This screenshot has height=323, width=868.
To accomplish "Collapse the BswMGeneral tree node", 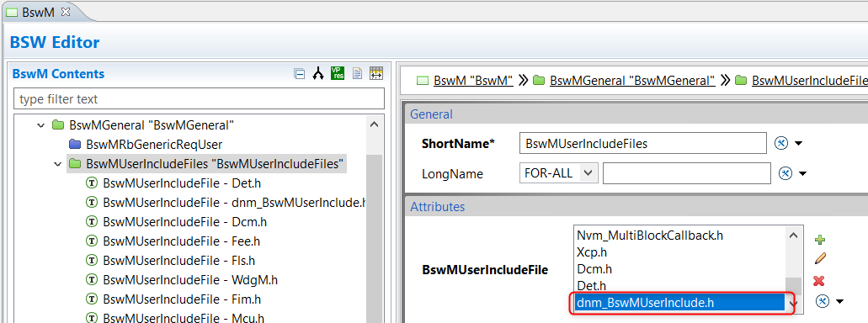I will pos(40,125).
